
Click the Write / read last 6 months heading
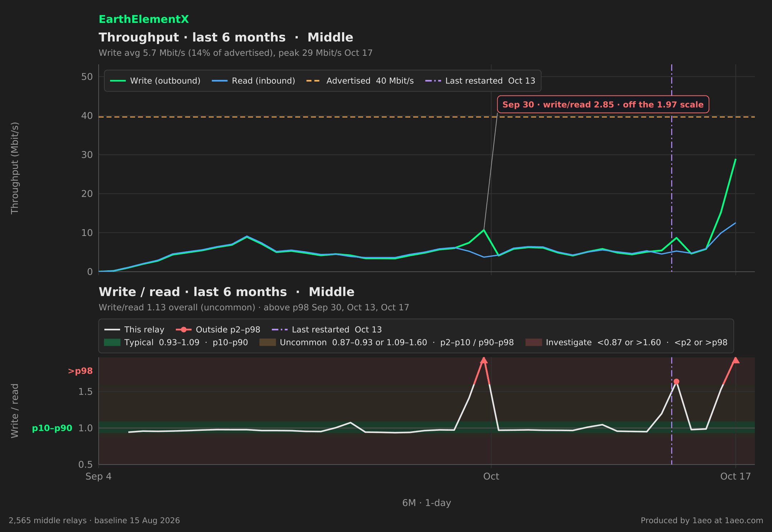(227, 292)
